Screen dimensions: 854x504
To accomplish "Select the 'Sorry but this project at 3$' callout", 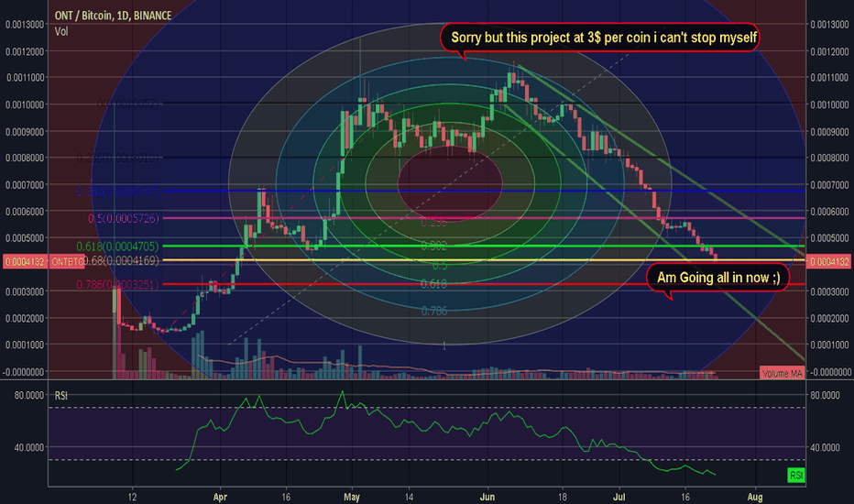I will [599, 38].
